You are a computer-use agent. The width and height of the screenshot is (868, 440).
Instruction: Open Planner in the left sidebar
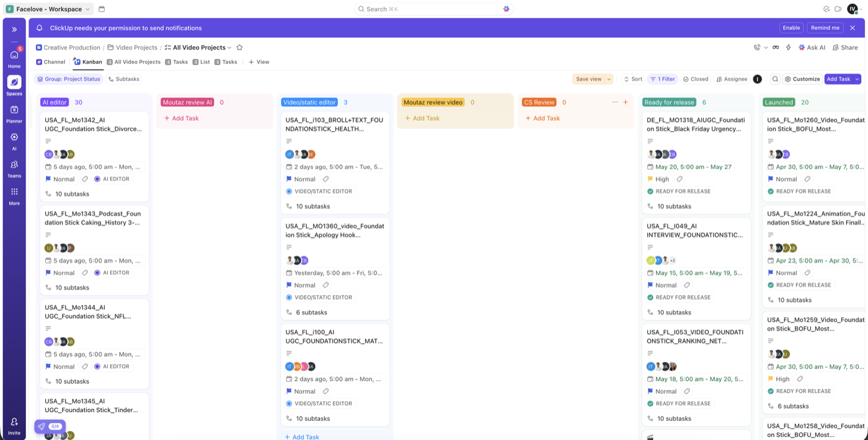tap(14, 113)
